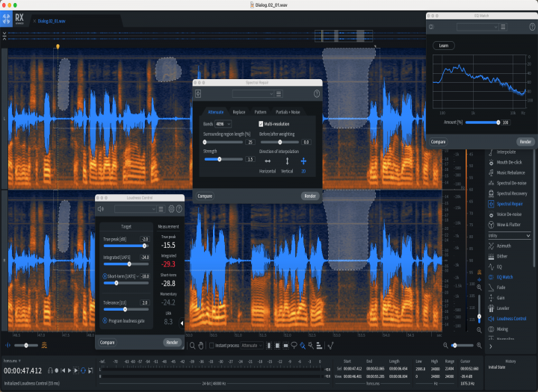
Task: Click the Learn button in EQ Match
Action: point(444,46)
